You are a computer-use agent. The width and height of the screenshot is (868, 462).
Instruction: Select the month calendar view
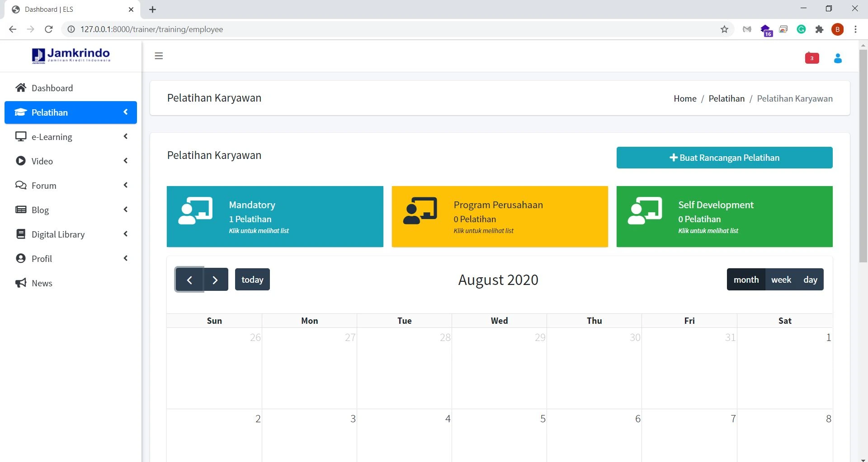pyautogui.click(x=746, y=280)
